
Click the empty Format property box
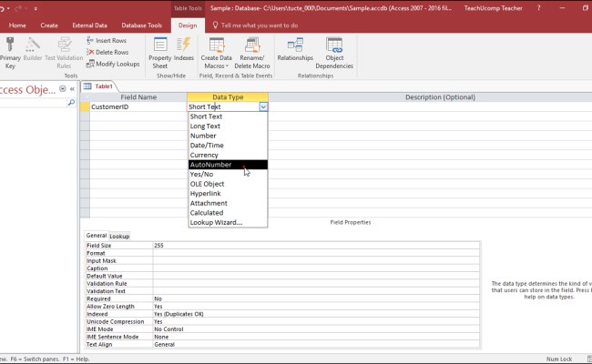click(316, 253)
